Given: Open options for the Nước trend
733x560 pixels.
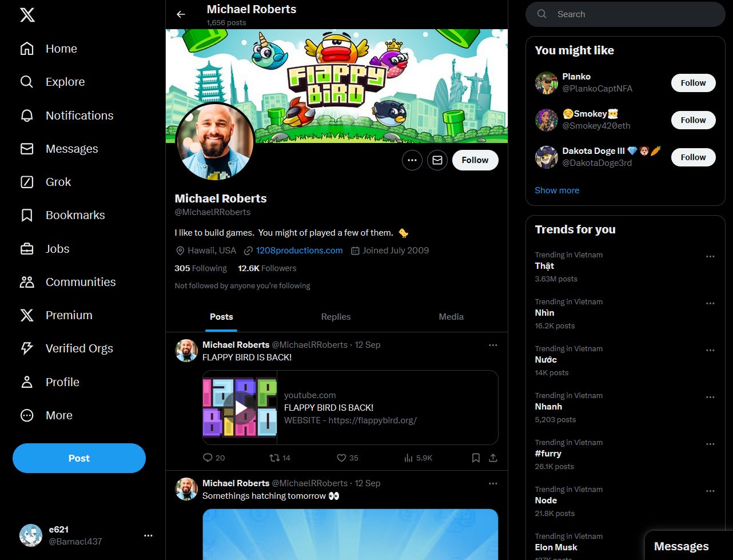Looking at the screenshot, I should coord(710,350).
